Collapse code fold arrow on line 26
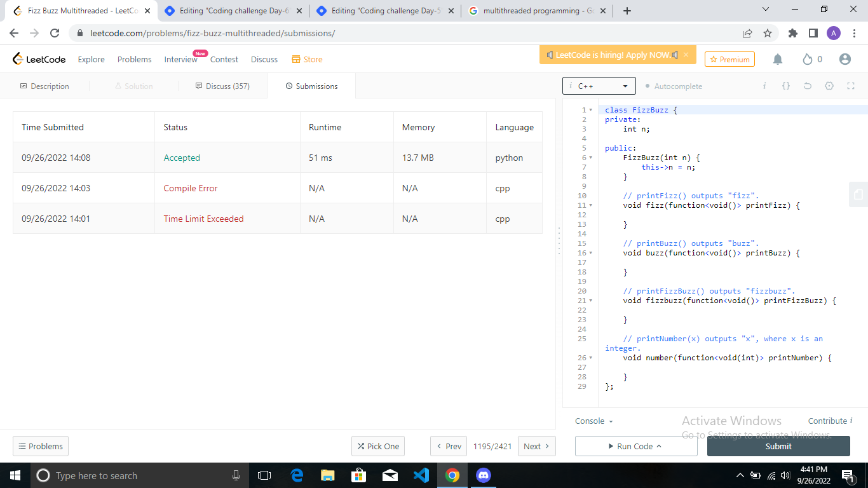 [x=591, y=358]
